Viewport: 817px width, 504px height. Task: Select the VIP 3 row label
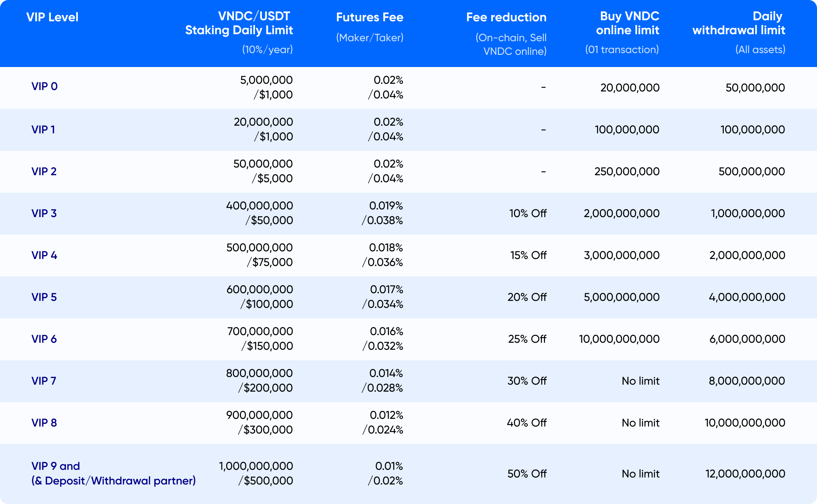point(44,213)
